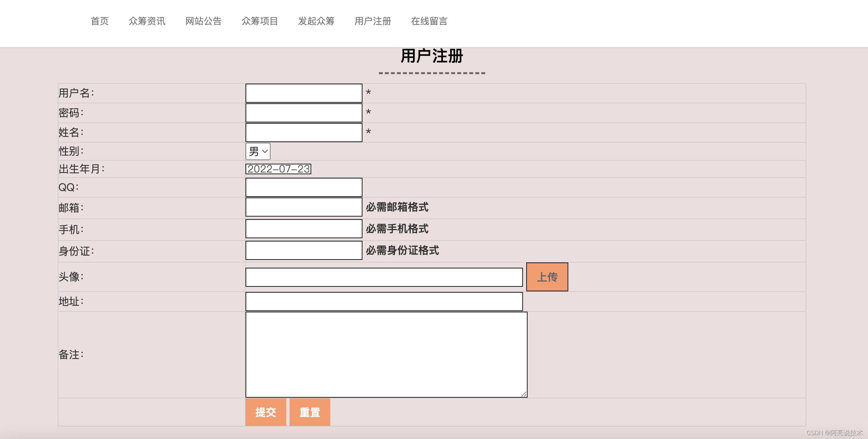Focus the 身份证 ID input
This screenshot has width=868, height=439.
coord(304,250)
